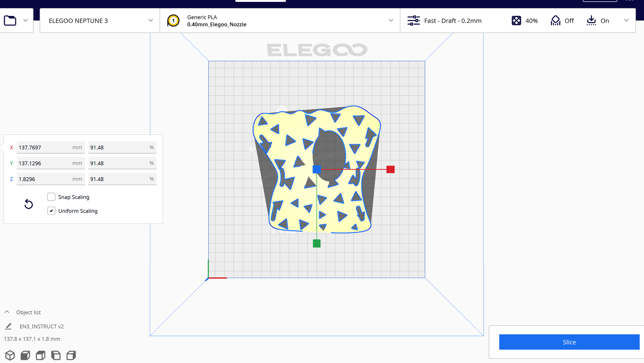Switch to top view cube icon
This screenshot has height=363, width=644.
coord(41,355)
